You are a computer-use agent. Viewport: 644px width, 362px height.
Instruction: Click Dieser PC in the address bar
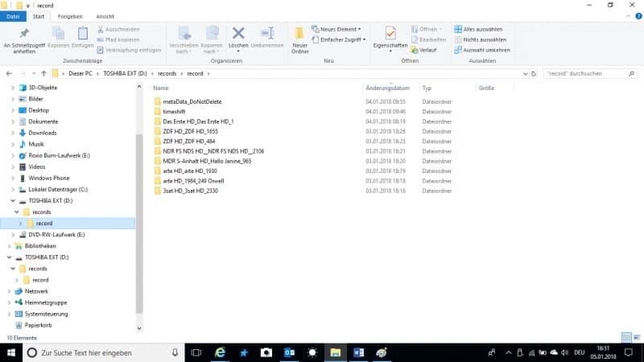[x=80, y=73]
